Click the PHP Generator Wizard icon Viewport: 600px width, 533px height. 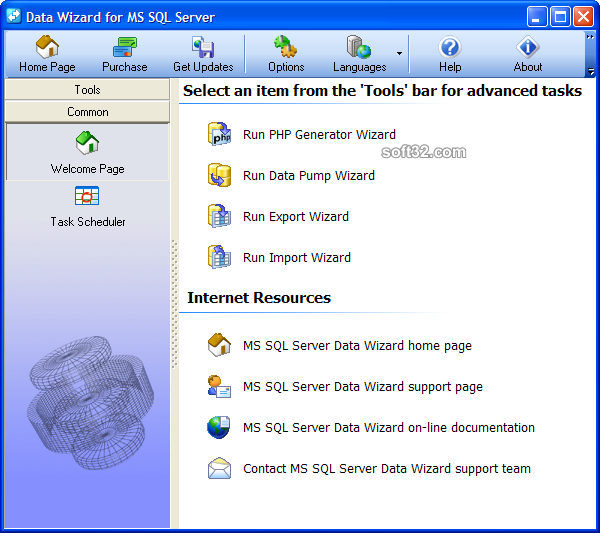coord(219,134)
